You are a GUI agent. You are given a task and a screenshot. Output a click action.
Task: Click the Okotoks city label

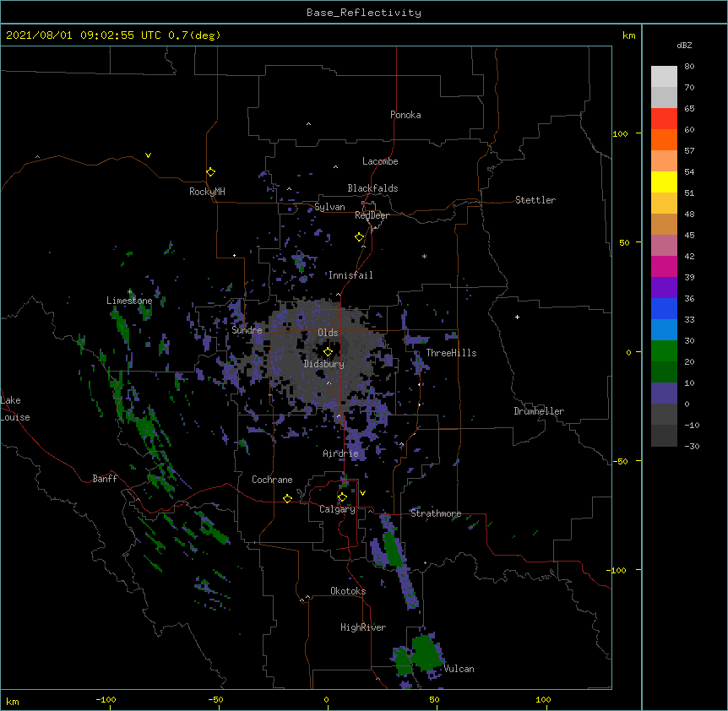[348, 591]
